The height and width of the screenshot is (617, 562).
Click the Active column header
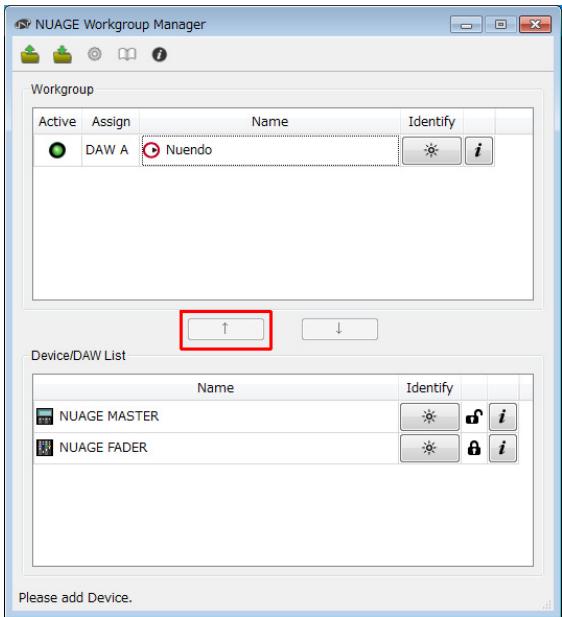click(57, 121)
